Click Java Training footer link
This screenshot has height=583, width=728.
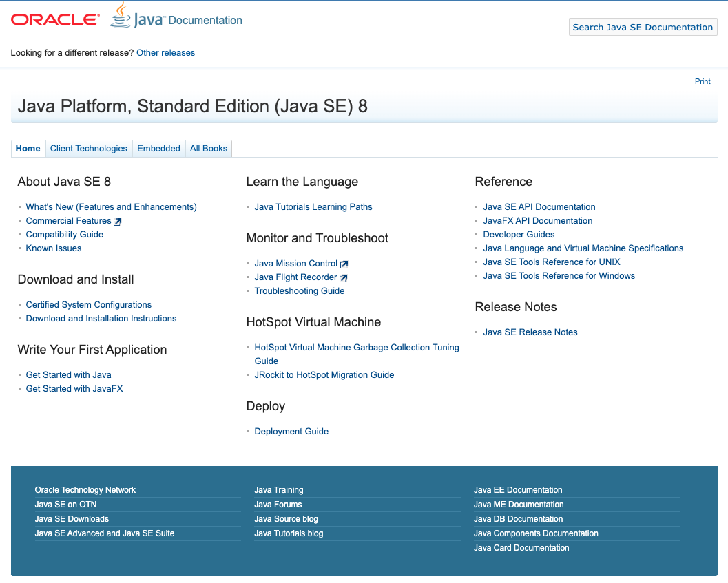(x=278, y=490)
